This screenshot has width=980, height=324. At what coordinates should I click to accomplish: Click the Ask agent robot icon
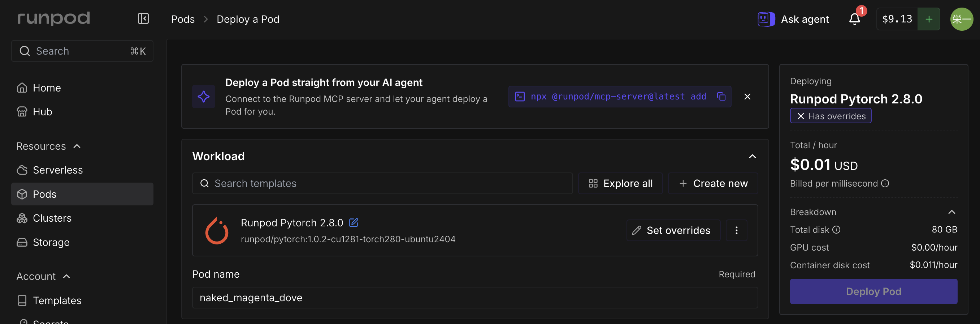tap(766, 19)
